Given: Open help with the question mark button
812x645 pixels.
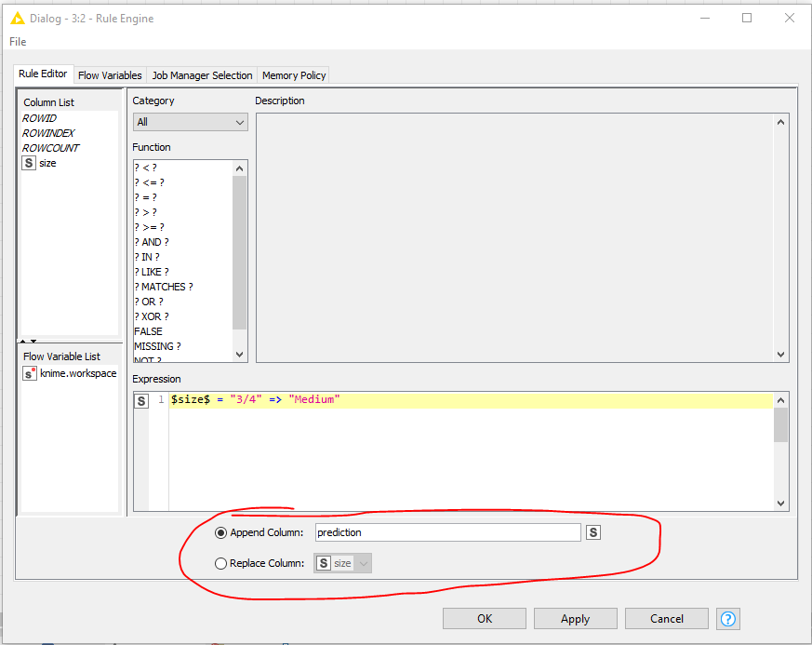Looking at the screenshot, I should [727, 618].
